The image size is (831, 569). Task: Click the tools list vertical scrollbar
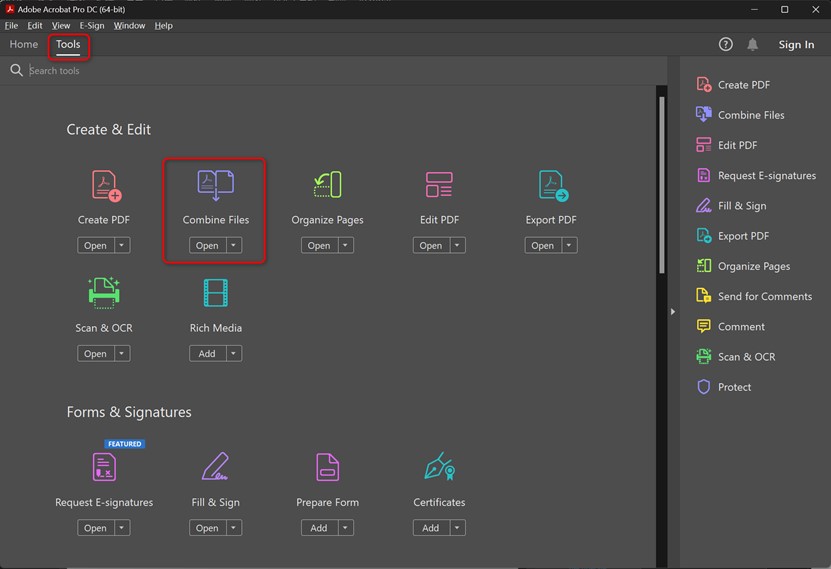point(661,185)
